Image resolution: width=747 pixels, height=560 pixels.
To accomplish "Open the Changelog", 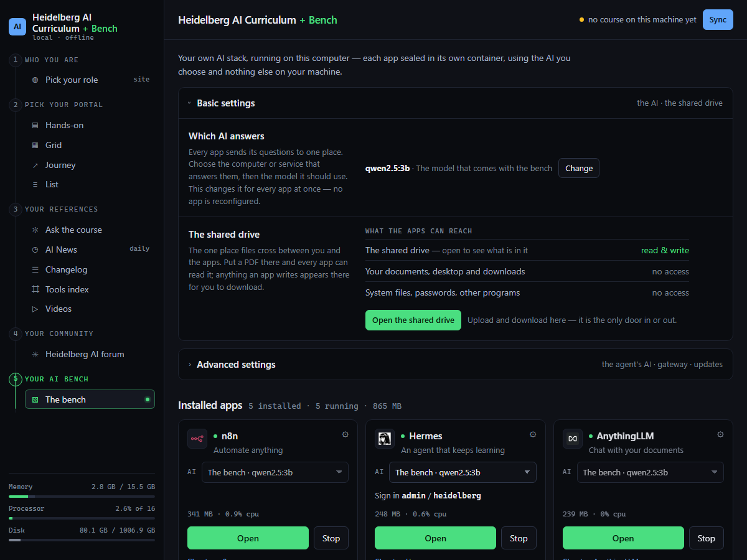I will pos(90,269).
